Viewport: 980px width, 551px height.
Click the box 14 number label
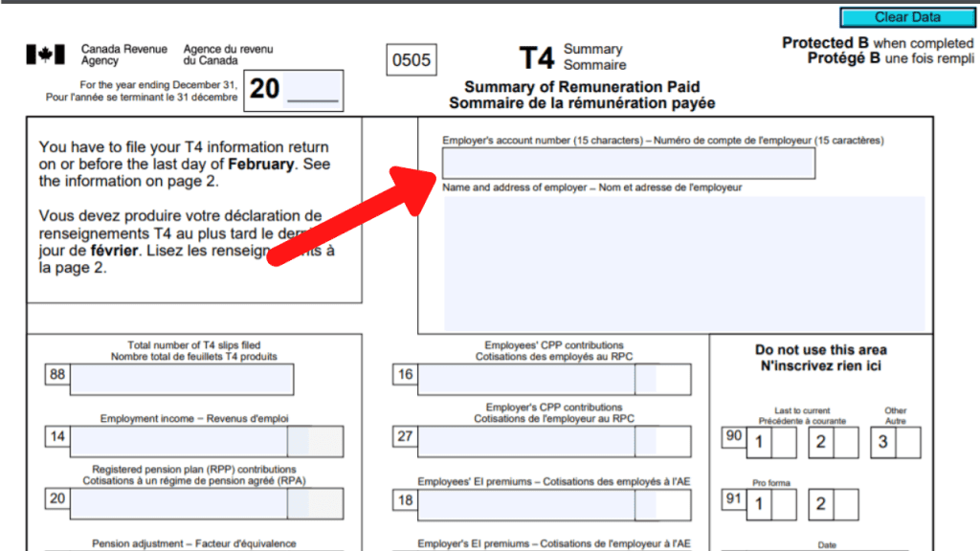point(57,436)
